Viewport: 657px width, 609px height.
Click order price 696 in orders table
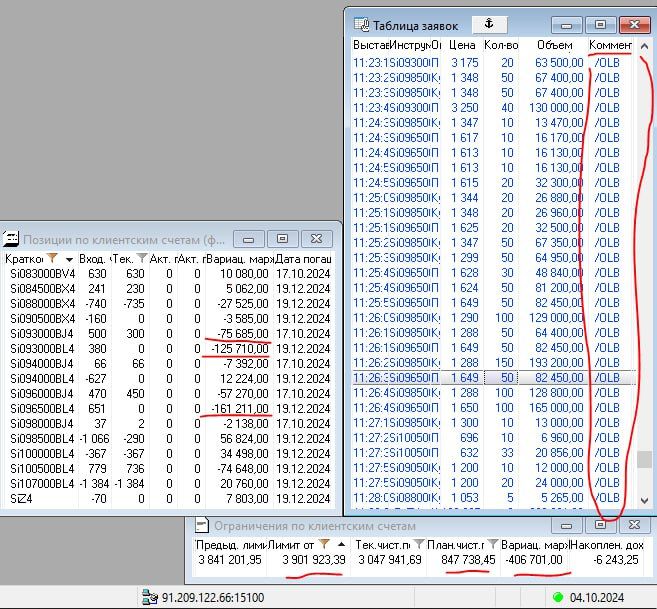468,438
